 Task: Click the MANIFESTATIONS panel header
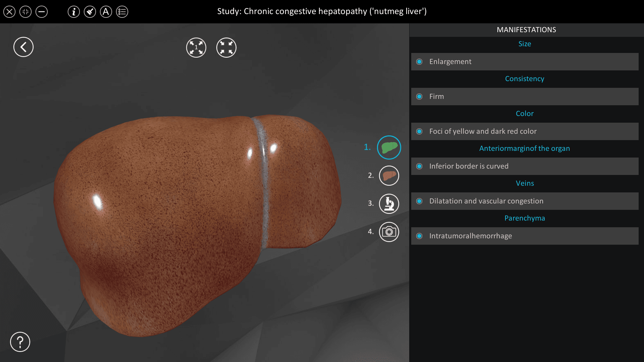pyautogui.click(x=526, y=30)
